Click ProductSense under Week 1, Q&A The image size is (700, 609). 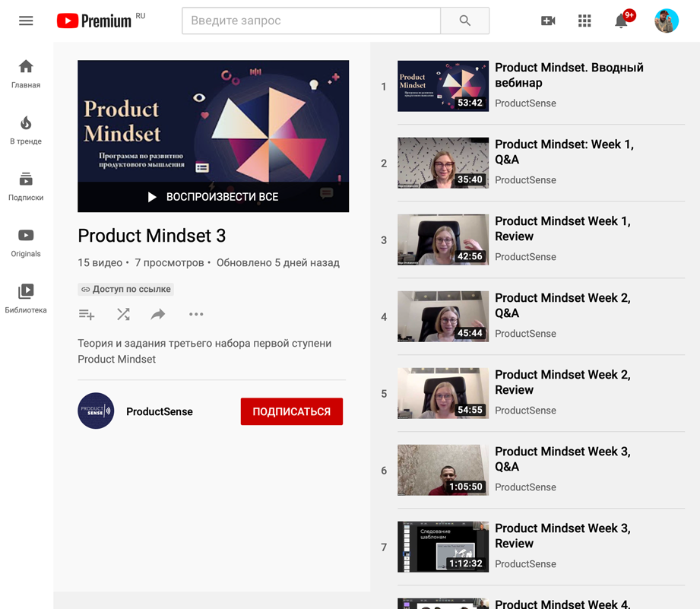[x=525, y=180]
